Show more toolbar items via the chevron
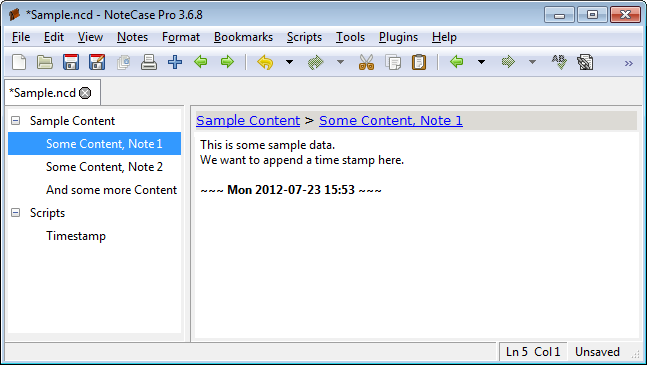This screenshot has height=365, width=647. 628,63
